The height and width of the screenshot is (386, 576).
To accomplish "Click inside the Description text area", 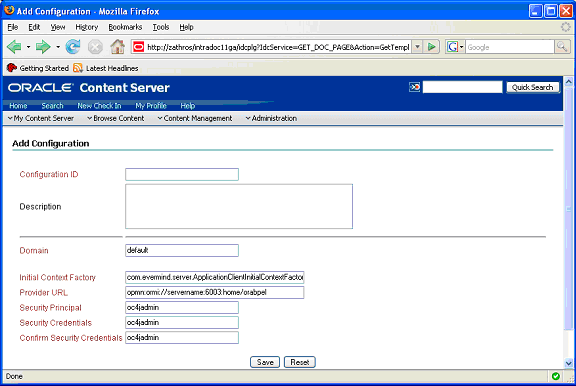I will point(239,206).
